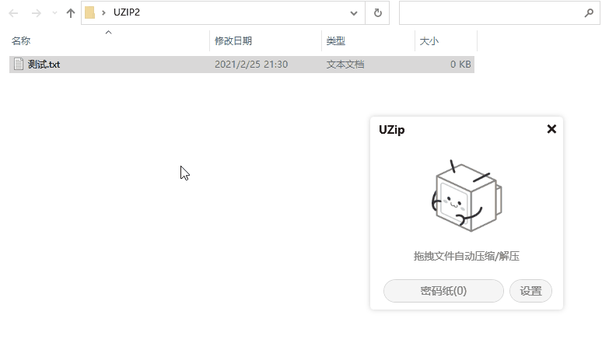Click the UZip window title
This screenshot has height=364, width=602.
coord(391,130)
